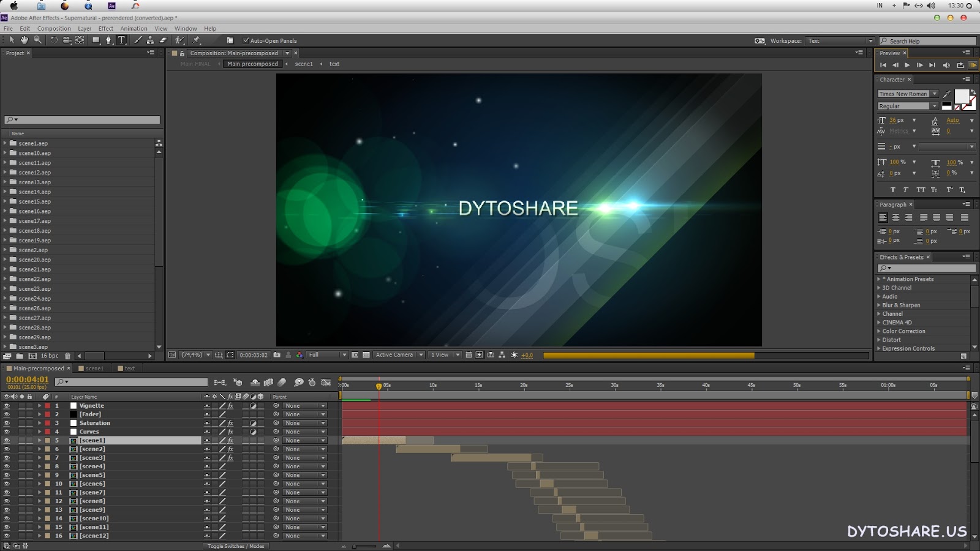Open the Composition menu

click(54, 29)
